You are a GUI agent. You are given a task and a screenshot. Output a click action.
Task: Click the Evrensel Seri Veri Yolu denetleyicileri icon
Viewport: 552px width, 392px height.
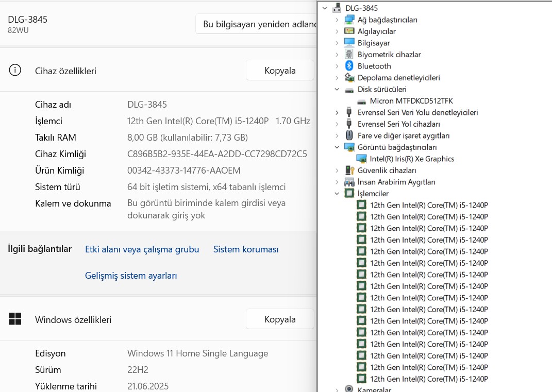[x=349, y=112]
